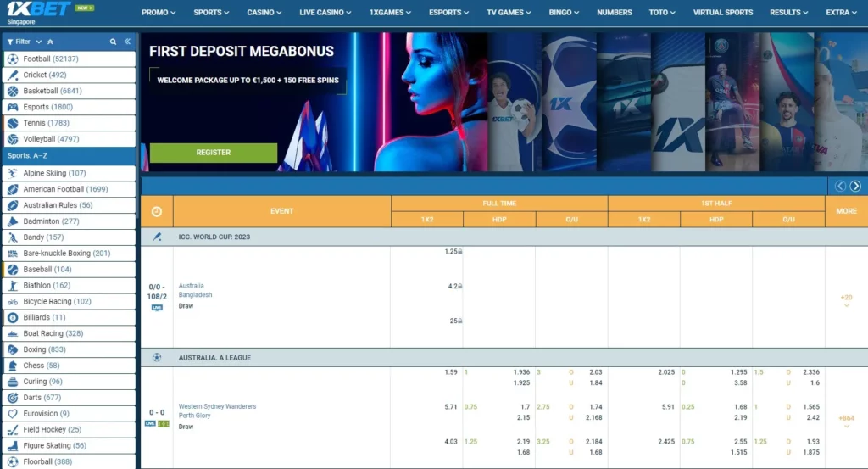Image resolution: width=868 pixels, height=469 pixels.
Task: Open the RESULTS menu
Action: point(788,12)
